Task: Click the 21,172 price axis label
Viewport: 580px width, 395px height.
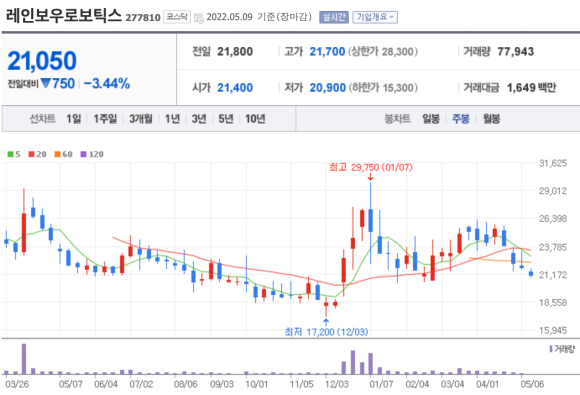Action: point(553,275)
